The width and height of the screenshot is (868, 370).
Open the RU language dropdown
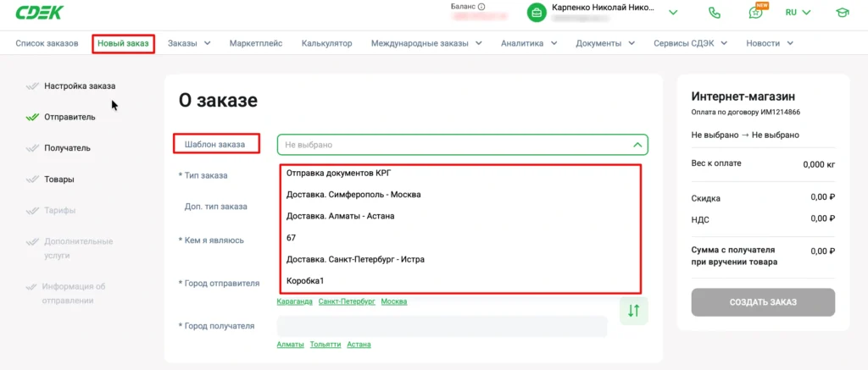pos(798,12)
